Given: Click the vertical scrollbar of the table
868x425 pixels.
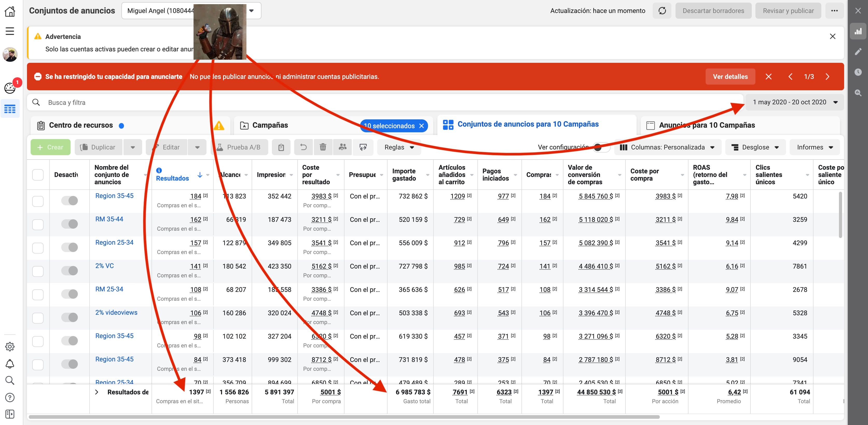Looking at the screenshot, I should pyautogui.click(x=840, y=215).
